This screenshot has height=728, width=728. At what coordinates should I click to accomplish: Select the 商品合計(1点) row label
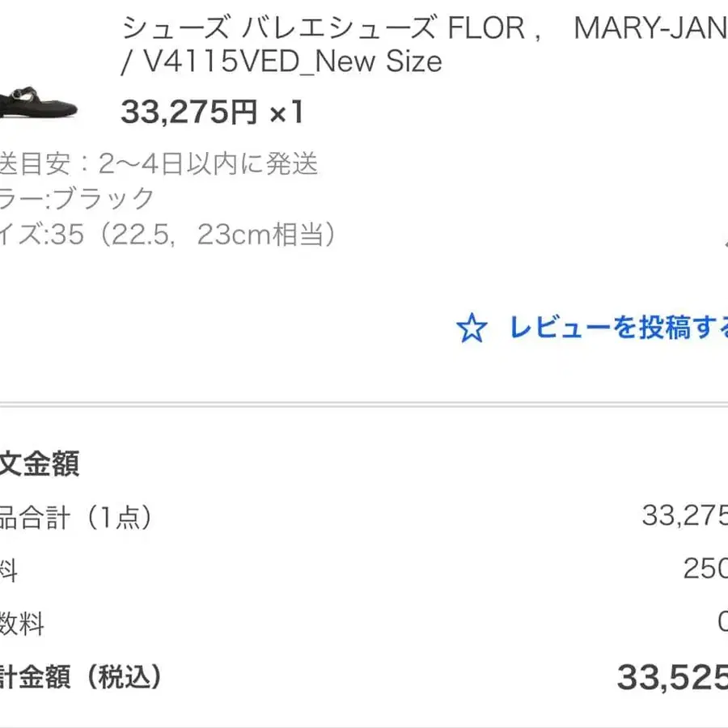(x=75, y=517)
